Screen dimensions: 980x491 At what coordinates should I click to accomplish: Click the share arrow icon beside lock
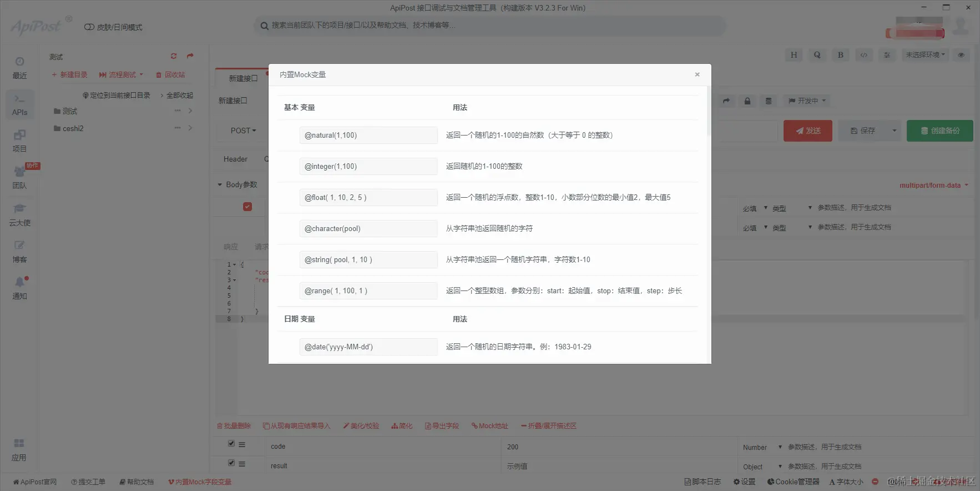point(726,101)
